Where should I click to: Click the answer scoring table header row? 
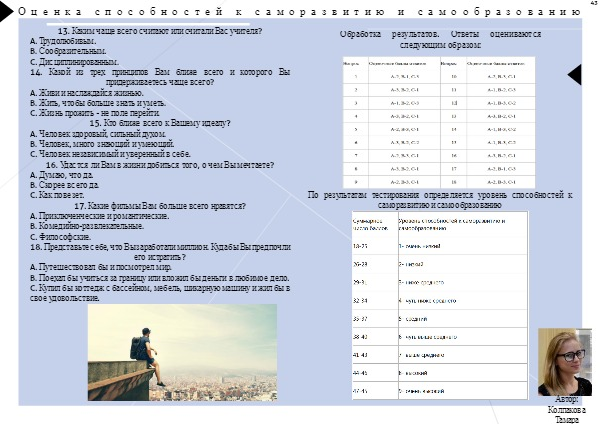click(x=440, y=62)
